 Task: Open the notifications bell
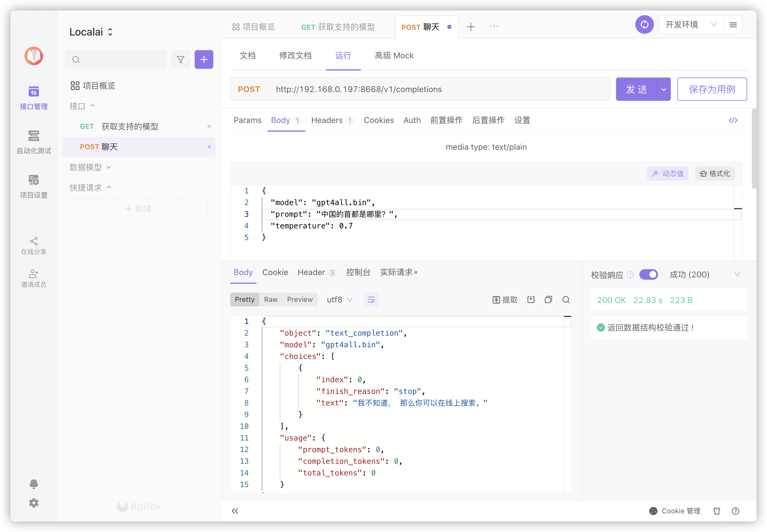coord(34,484)
